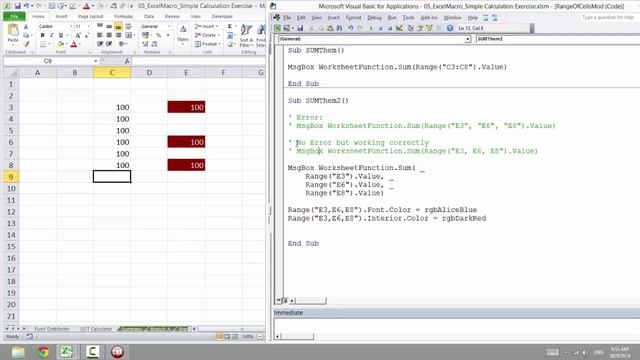Click the Decrease Font Size icon
The image size is (640, 360).
pyautogui.click(x=87, y=36)
